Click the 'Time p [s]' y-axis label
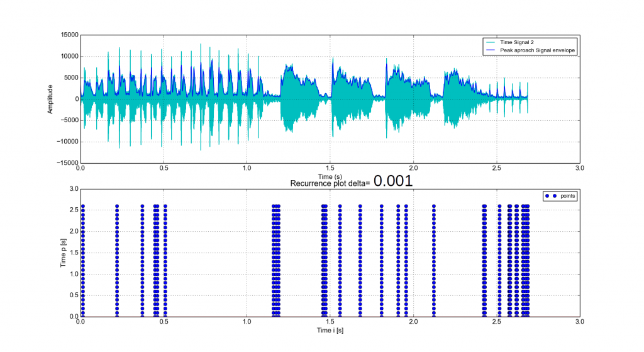Image resolution: width=644 pixels, height=352 pixels. (x=63, y=252)
